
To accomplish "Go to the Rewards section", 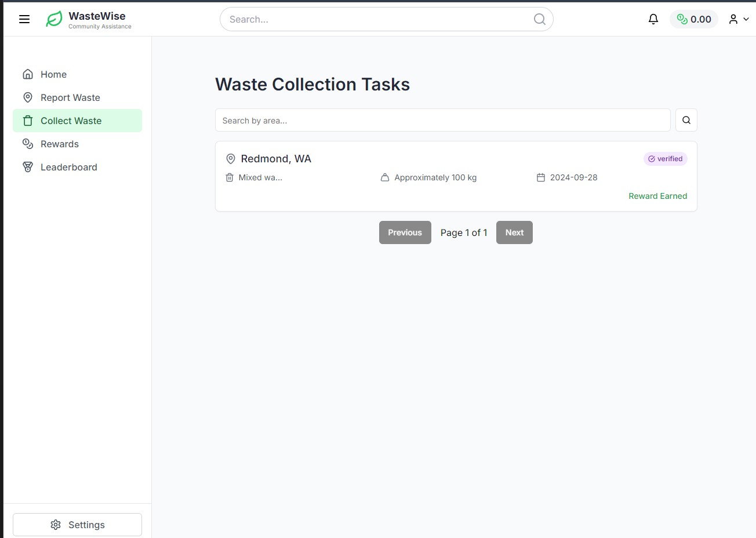I will [x=59, y=144].
